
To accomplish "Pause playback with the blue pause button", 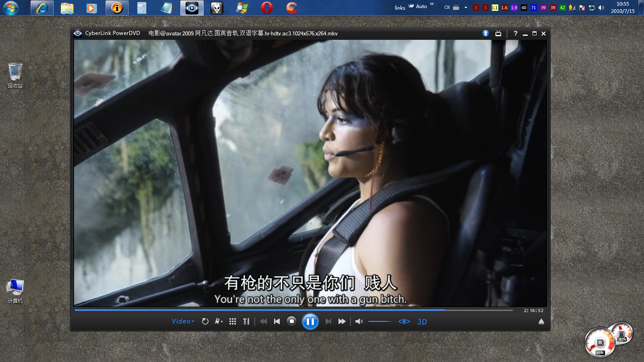I will 310,321.
